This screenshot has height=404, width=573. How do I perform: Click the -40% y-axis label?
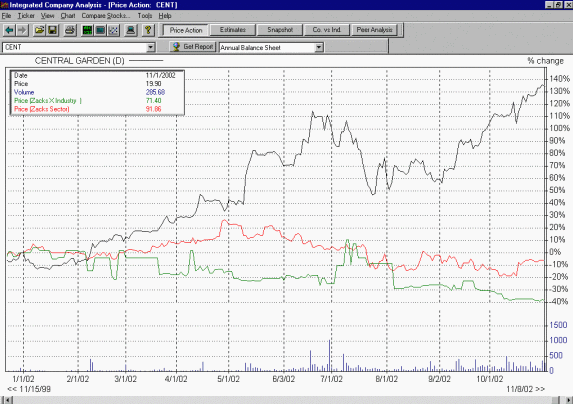point(558,302)
